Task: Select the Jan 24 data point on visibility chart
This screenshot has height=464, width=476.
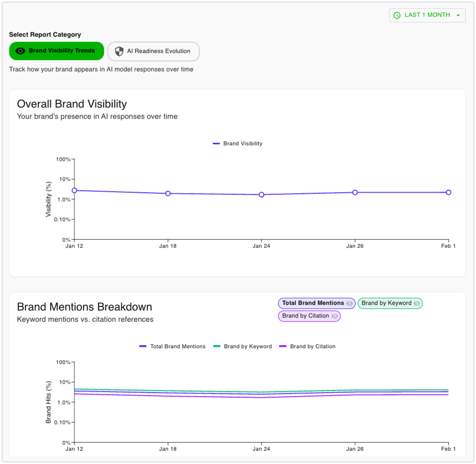Action: pyautogui.click(x=261, y=195)
